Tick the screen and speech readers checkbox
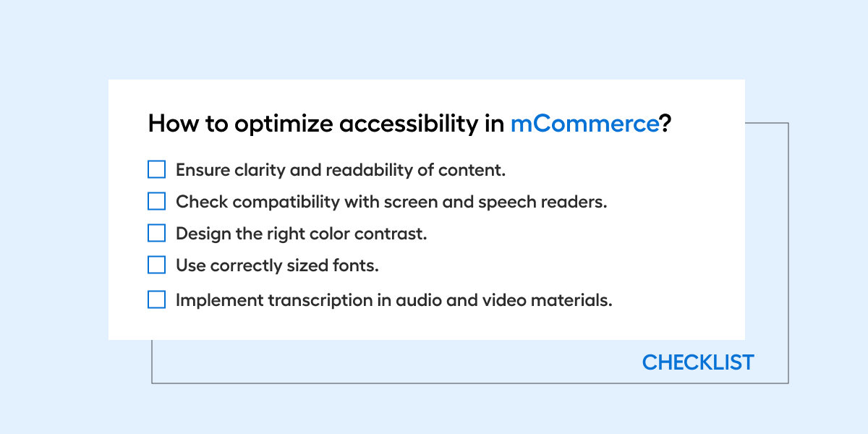The width and height of the screenshot is (868, 434). (x=157, y=201)
